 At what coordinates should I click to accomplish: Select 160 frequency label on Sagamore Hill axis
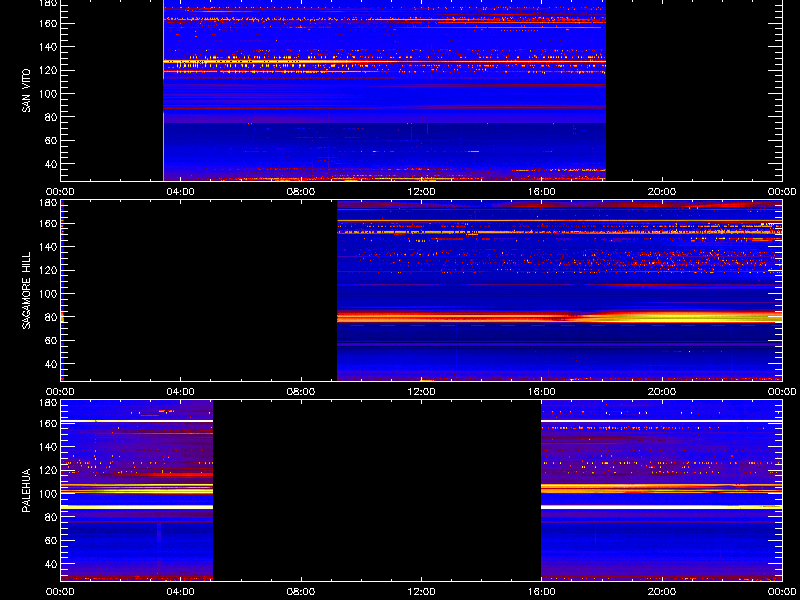pos(48,223)
